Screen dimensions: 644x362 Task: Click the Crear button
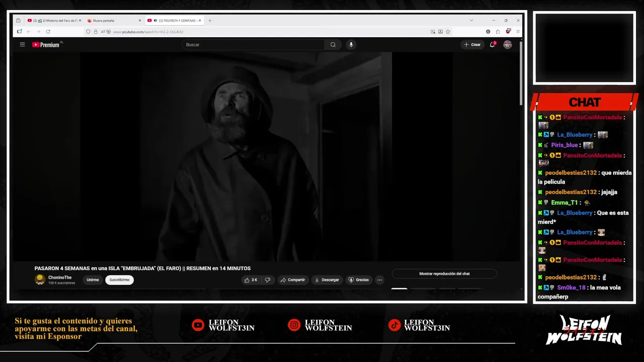[x=472, y=45]
